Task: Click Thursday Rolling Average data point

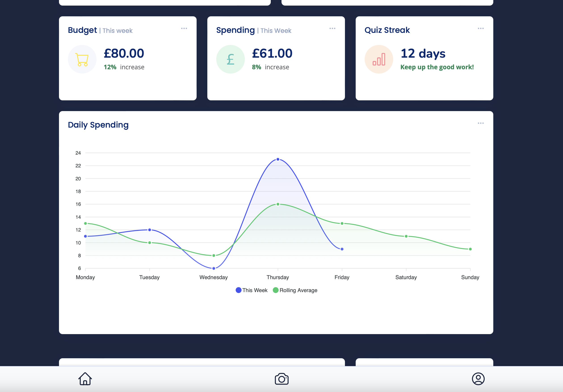Action: tap(278, 204)
